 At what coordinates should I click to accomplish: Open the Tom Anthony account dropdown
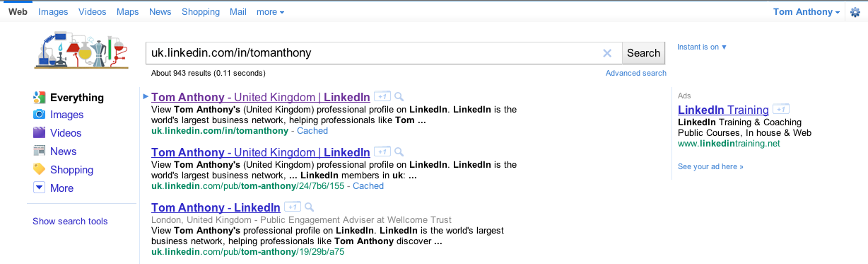(x=807, y=12)
